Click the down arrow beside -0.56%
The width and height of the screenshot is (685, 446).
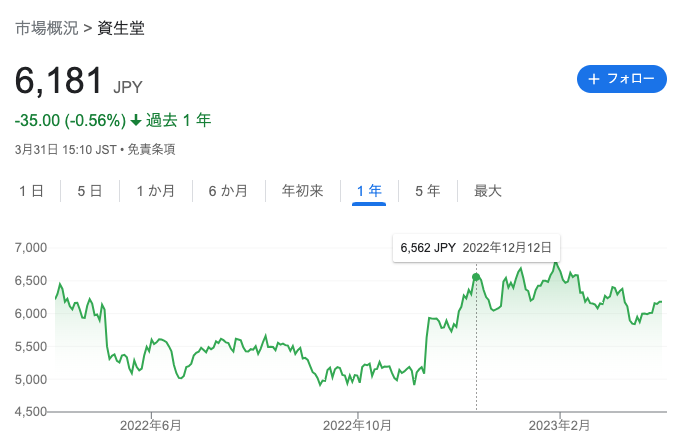(x=136, y=120)
